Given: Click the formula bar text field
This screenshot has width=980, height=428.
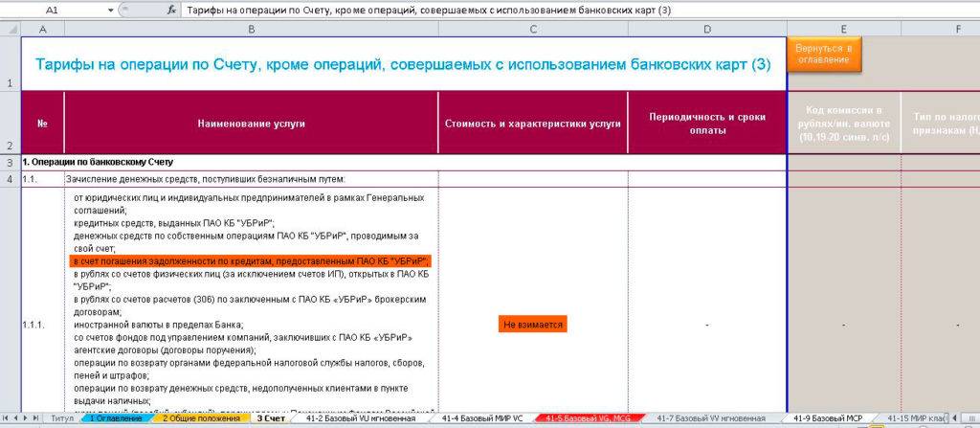Looking at the screenshot, I should click(x=574, y=10).
